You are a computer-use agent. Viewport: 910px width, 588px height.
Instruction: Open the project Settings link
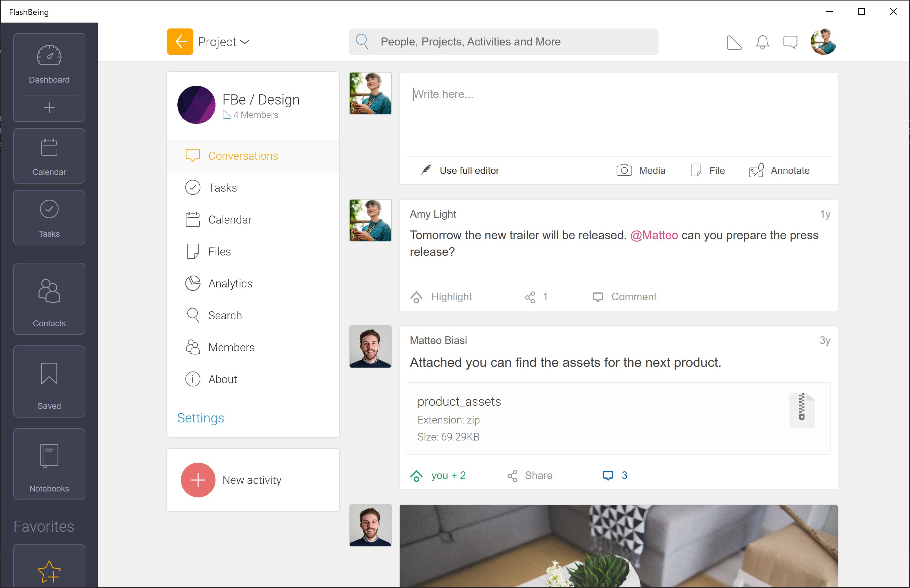pyautogui.click(x=200, y=418)
